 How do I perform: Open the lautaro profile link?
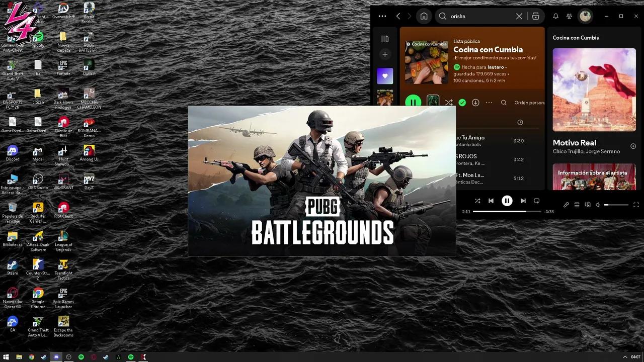click(x=496, y=67)
